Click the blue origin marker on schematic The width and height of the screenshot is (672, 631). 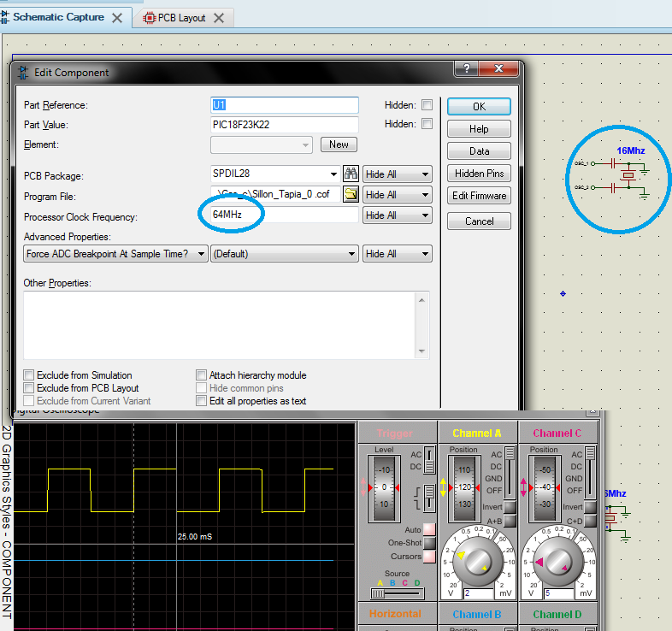coord(563,293)
